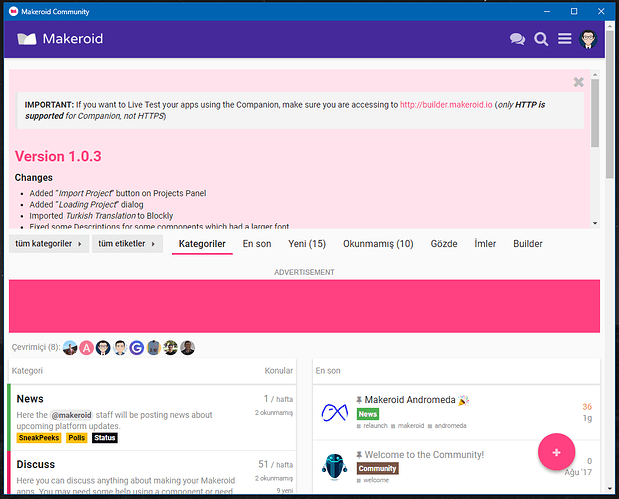Open the user profile avatar in header
This screenshot has height=499, width=619.
click(590, 40)
